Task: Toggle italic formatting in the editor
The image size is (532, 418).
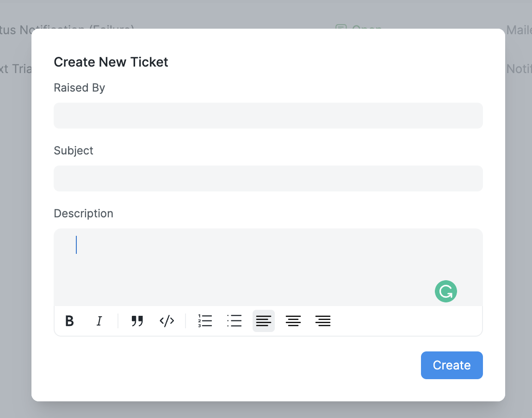Action: click(x=99, y=321)
